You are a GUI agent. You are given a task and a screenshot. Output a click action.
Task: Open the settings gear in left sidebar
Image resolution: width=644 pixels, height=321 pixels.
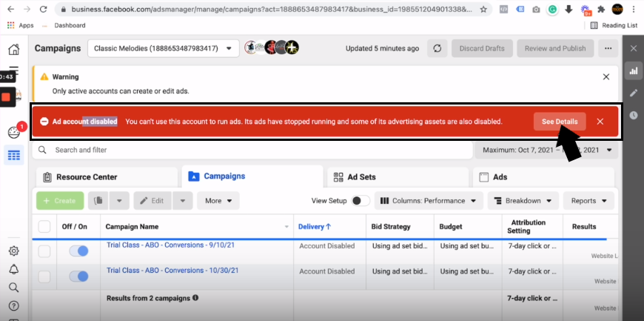click(13, 251)
